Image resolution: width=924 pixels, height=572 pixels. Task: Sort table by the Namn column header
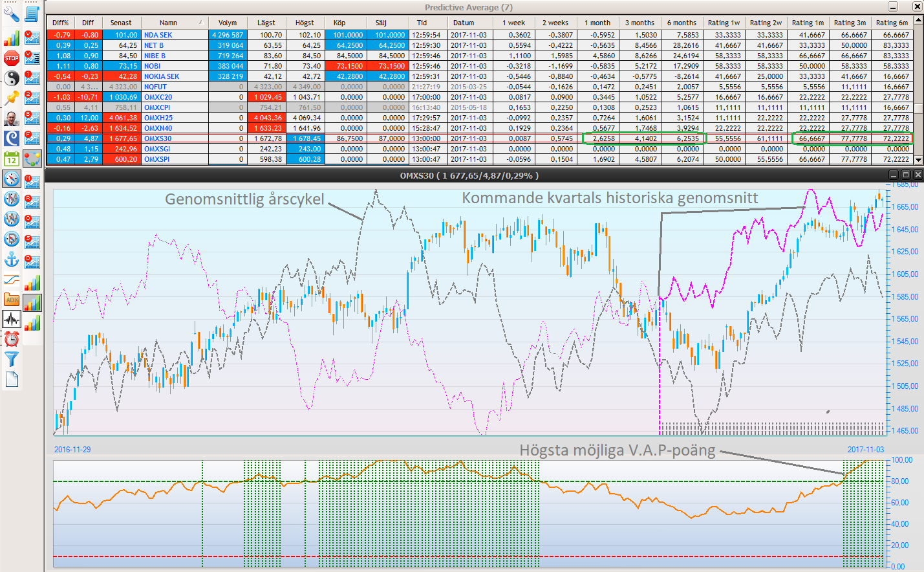pos(168,23)
